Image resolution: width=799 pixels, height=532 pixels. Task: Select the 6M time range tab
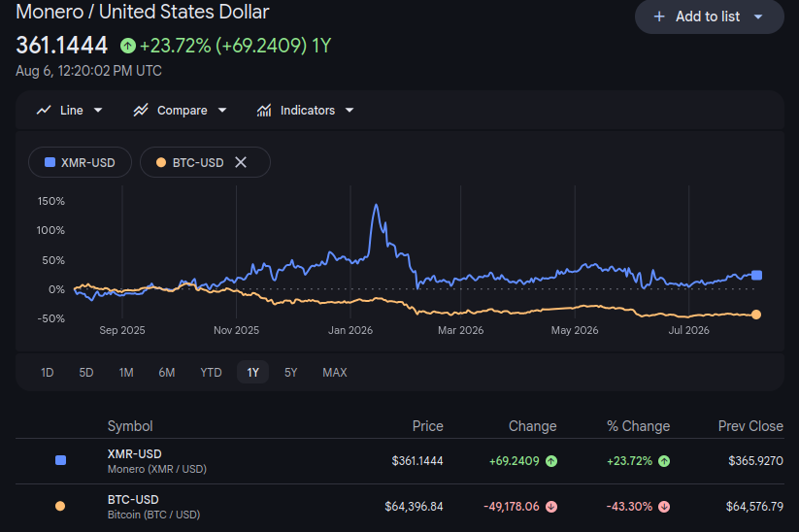tap(167, 373)
